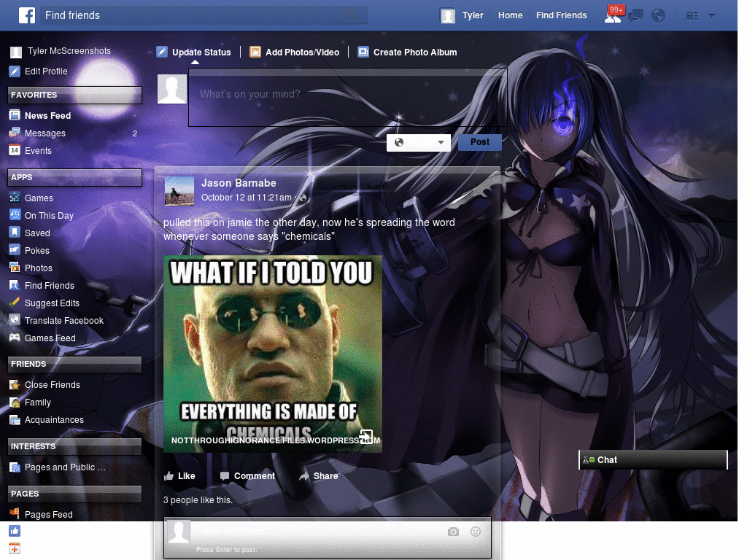This screenshot has width=747, height=560.
Task: Click the Post button
Action: click(479, 142)
